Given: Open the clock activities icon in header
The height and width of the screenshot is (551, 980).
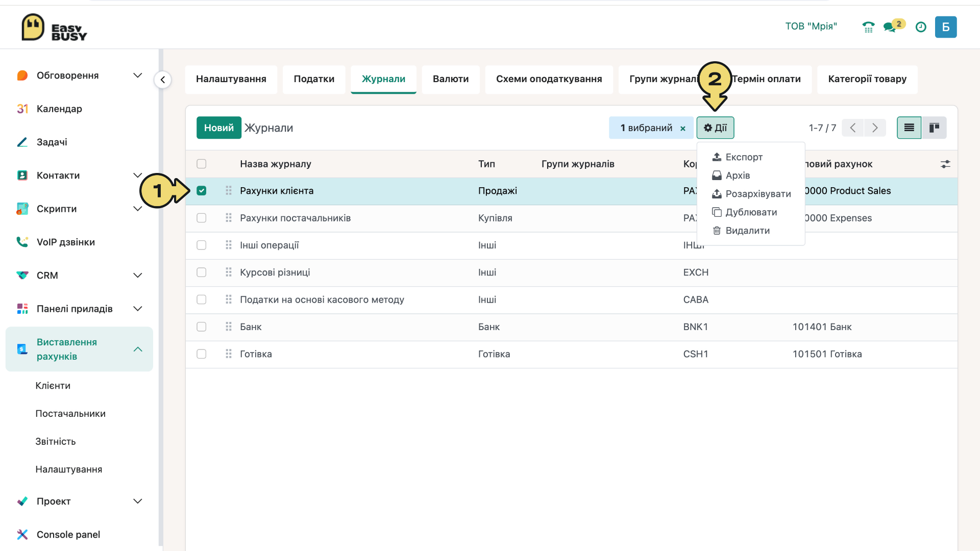Looking at the screenshot, I should click(x=921, y=27).
